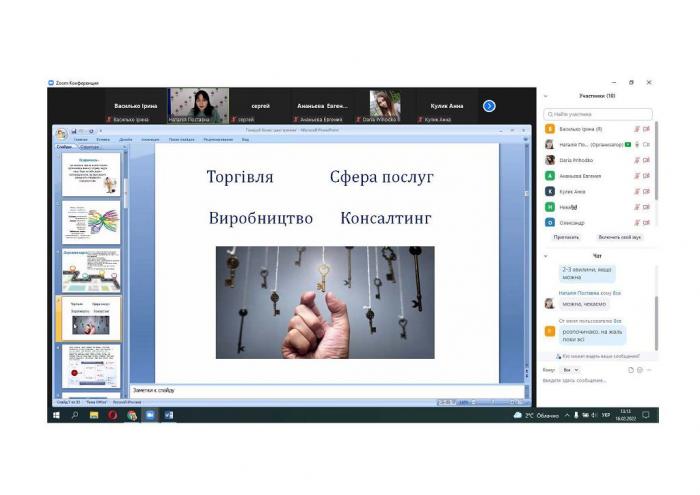Open the chat recipient dropdown "Все"
This screenshot has width=700, height=495.
tap(570, 370)
